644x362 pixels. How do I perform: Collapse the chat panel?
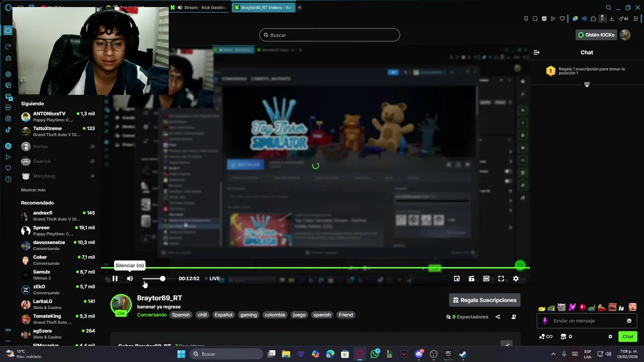click(x=536, y=52)
